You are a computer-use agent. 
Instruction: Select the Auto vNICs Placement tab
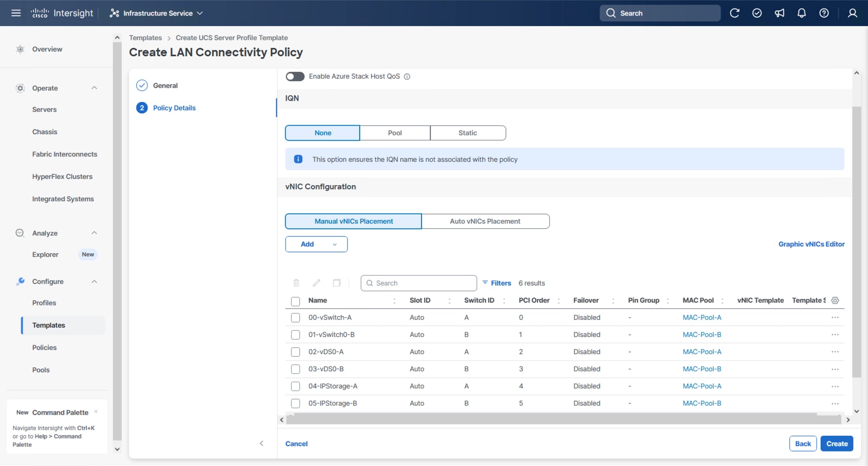pyautogui.click(x=485, y=222)
